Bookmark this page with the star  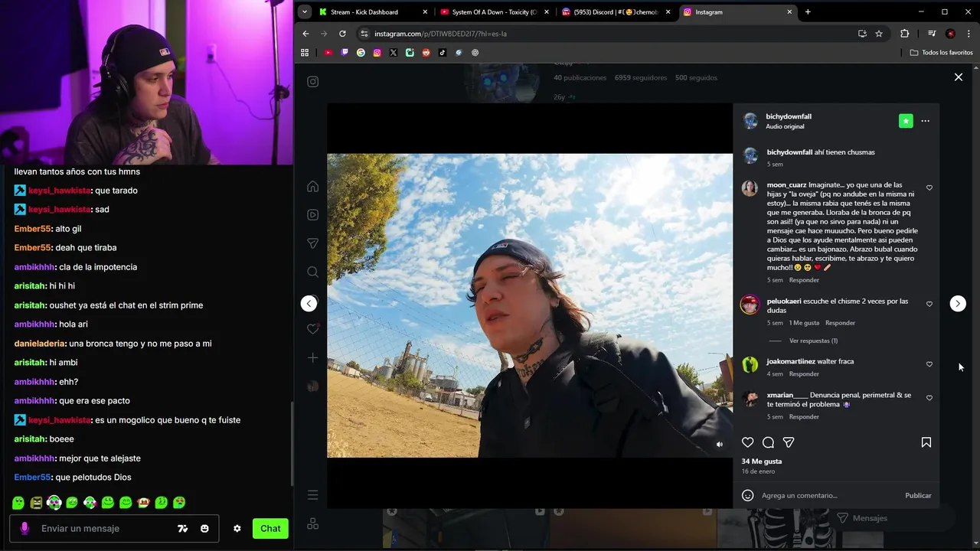879,34
